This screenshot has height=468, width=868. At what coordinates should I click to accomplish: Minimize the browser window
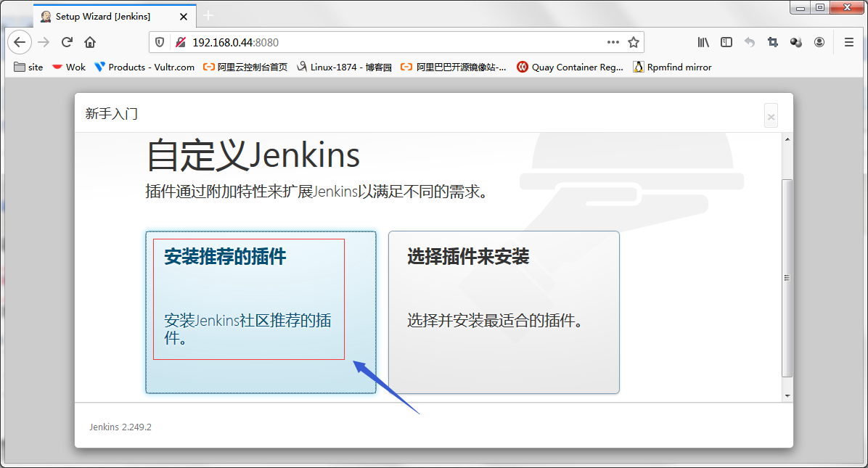pos(801,8)
